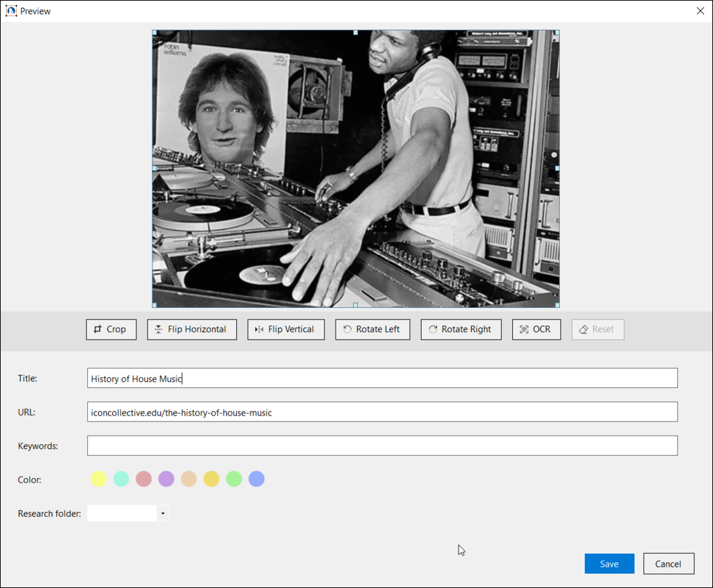Viewport: 713px width, 588px height.
Task: Click the Reset eraser button
Action: coord(598,330)
